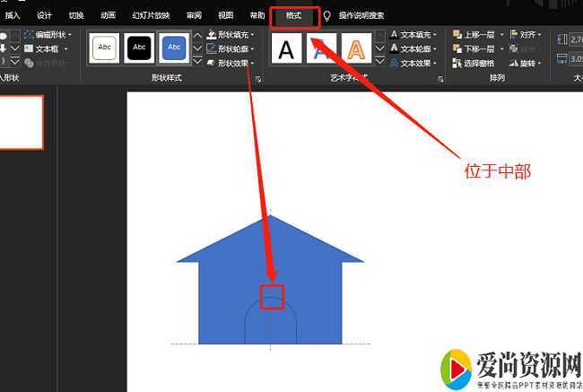Viewport: 583px width, 392px height.
Task: Click the Edit Shape (编辑形状) icon
Action: (x=30, y=34)
